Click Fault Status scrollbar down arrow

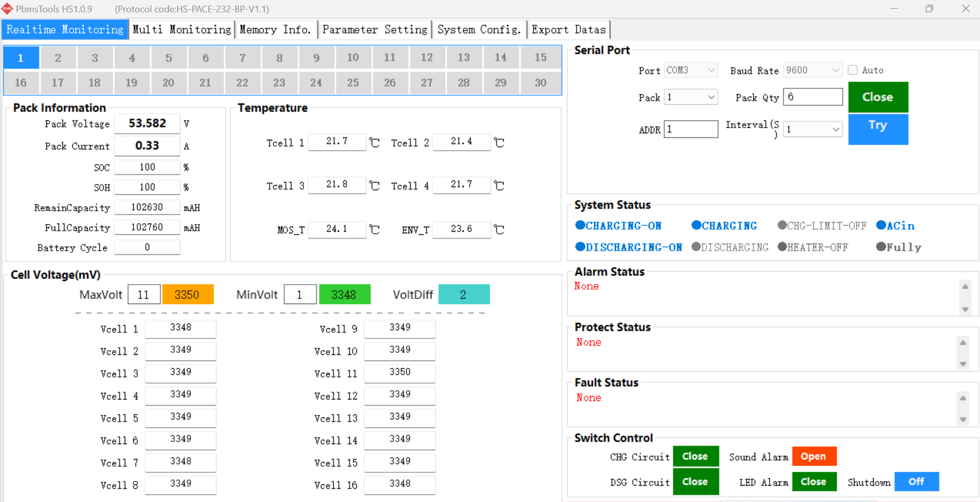tap(963, 419)
